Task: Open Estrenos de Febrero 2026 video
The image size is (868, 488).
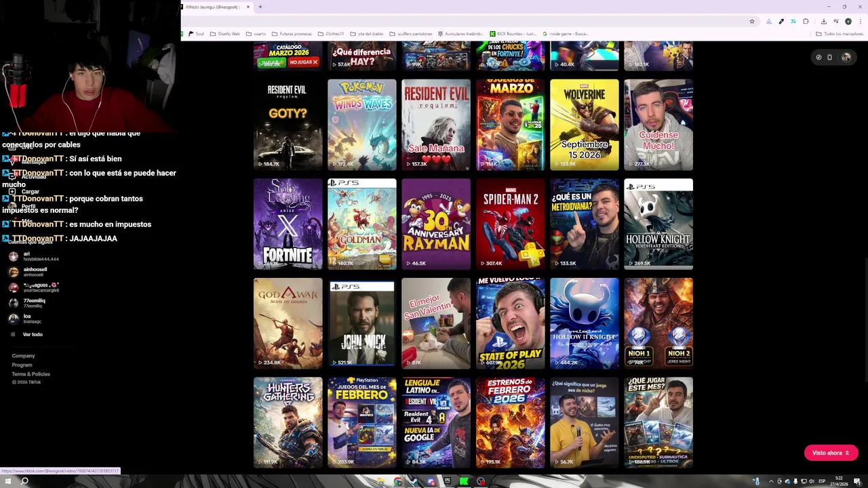Action: pyautogui.click(x=510, y=423)
